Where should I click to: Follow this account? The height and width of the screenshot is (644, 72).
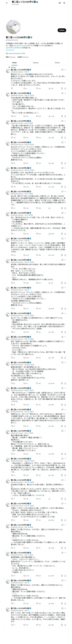62,30
